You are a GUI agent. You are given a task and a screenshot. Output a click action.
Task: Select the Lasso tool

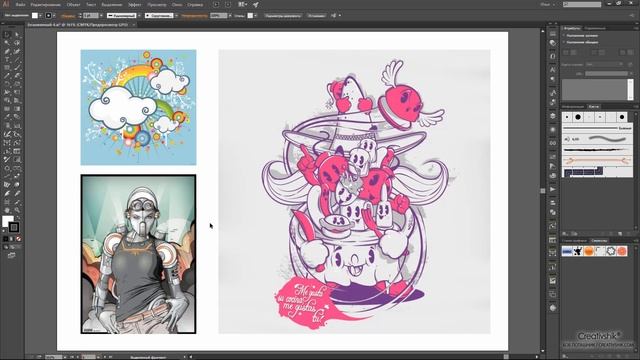(x=17, y=43)
